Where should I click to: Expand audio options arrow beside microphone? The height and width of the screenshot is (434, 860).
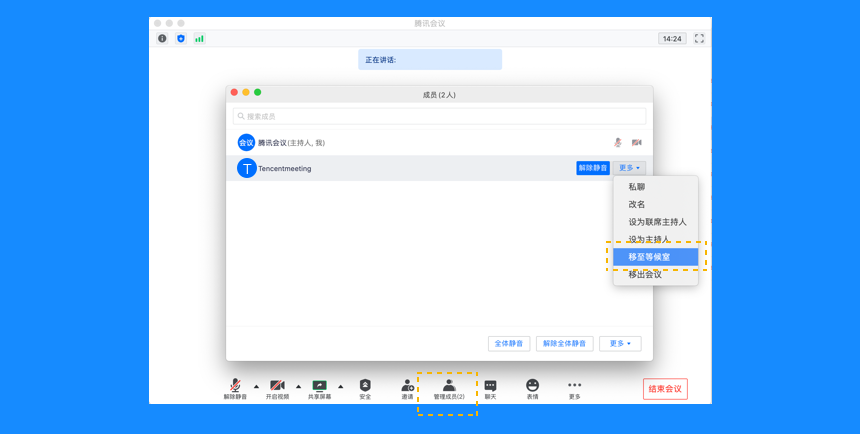point(256,386)
